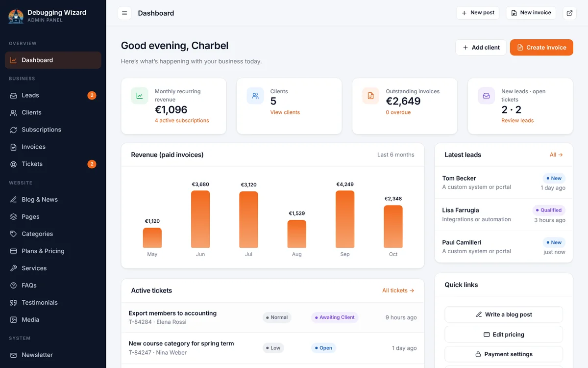This screenshot has height=368, width=588.
Task: Navigate to Newsletter in the sidebar
Action: pyautogui.click(x=53, y=355)
